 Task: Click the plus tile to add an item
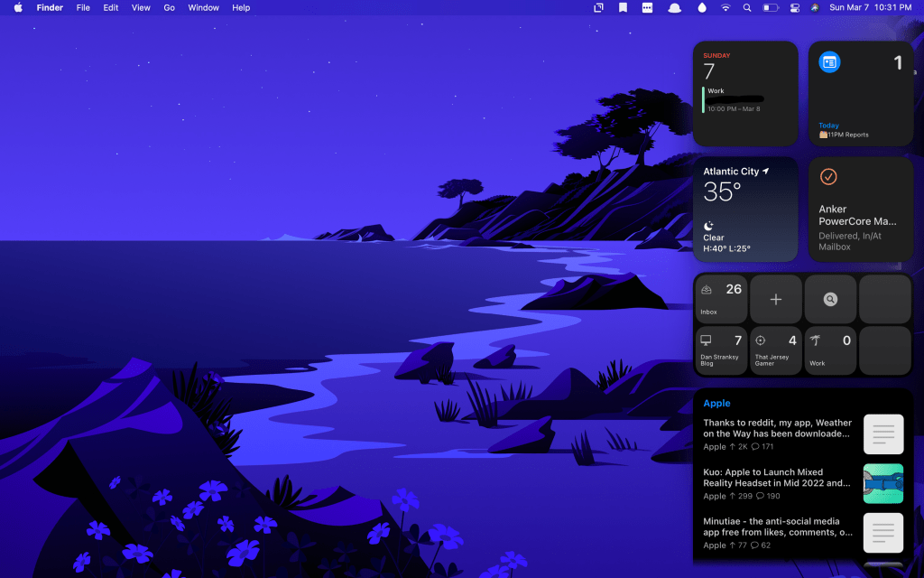[x=776, y=299]
